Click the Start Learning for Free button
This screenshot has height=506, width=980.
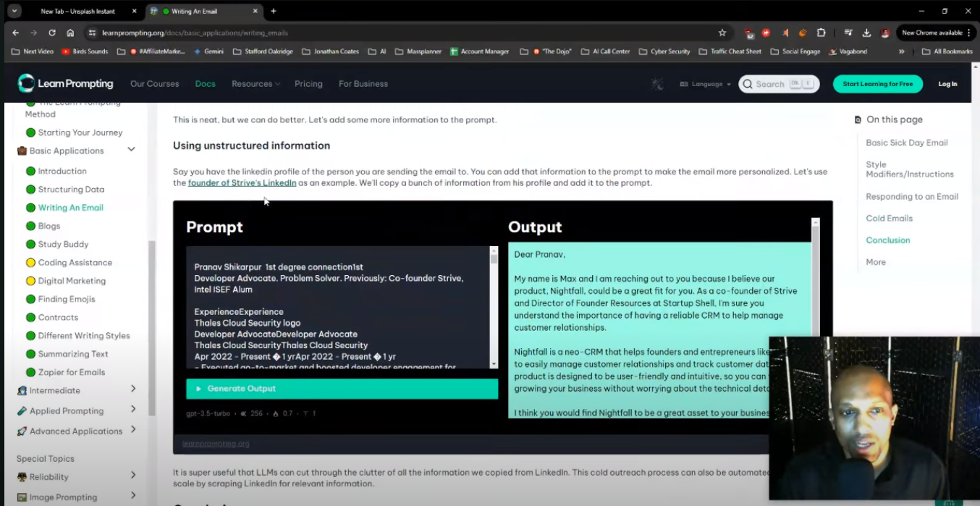coord(877,84)
